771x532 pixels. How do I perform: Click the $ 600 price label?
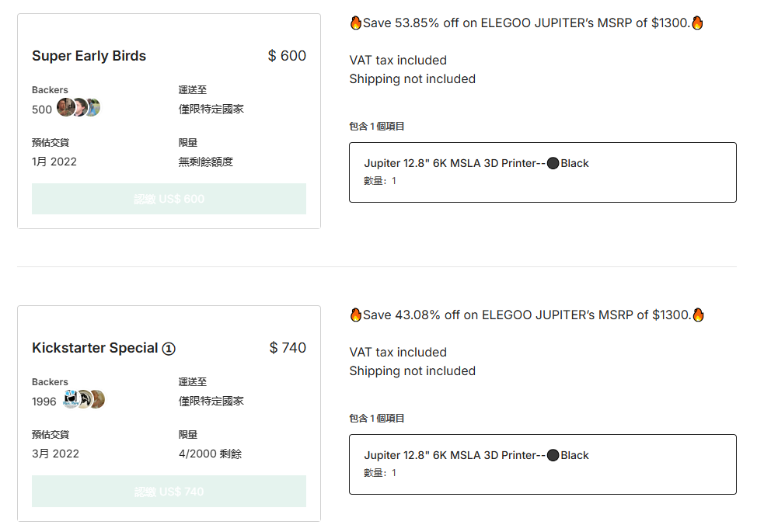287,56
